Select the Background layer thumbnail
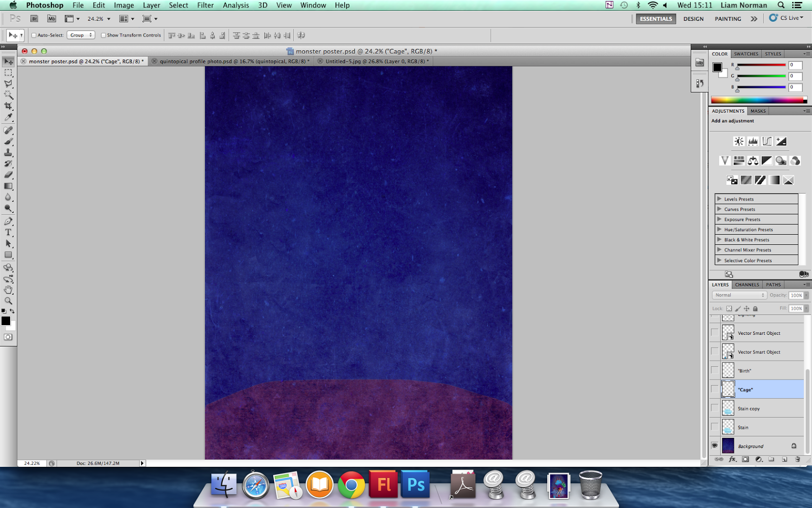Image resolution: width=812 pixels, height=508 pixels. (x=728, y=446)
